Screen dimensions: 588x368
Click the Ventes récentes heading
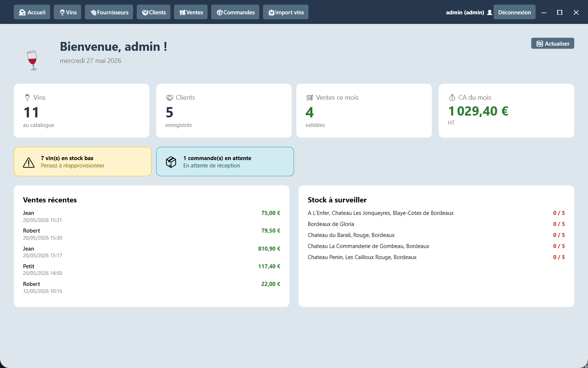(50, 200)
